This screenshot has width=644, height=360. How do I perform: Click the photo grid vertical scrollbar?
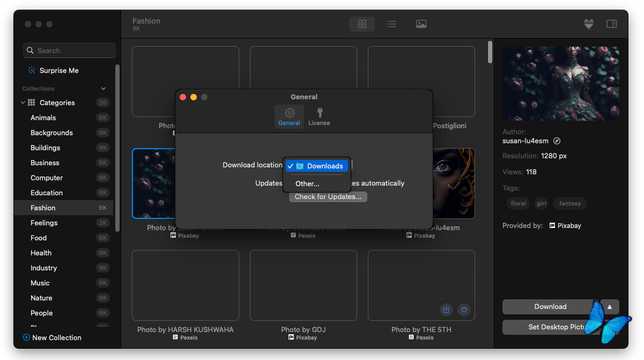pyautogui.click(x=490, y=52)
